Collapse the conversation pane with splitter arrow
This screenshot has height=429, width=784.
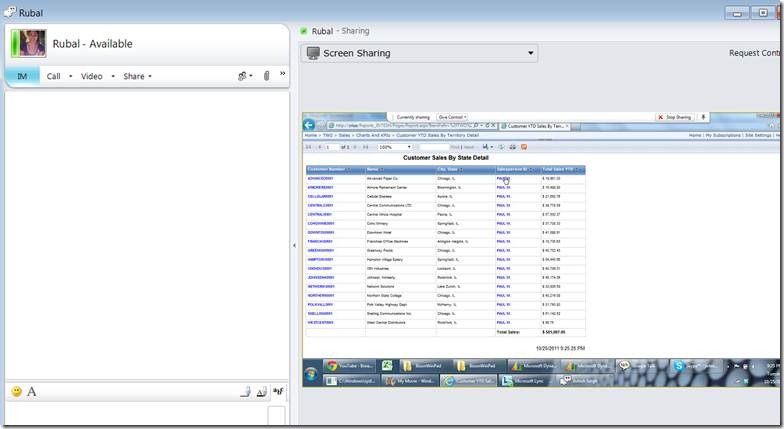click(x=294, y=245)
